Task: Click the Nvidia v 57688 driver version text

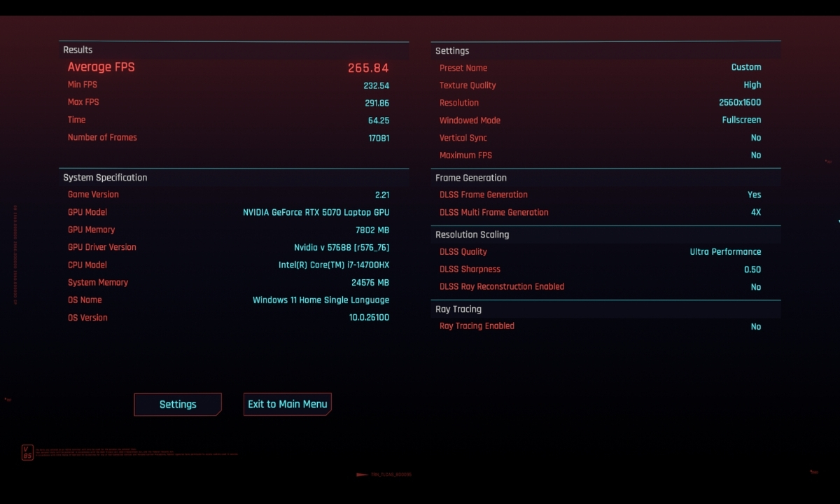Action: [x=342, y=247]
